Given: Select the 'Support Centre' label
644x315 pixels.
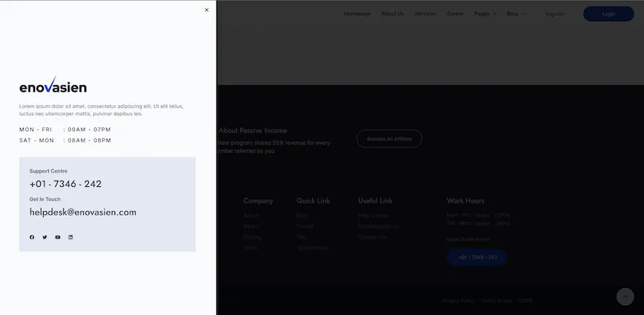Looking at the screenshot, I should click(49, 171).
